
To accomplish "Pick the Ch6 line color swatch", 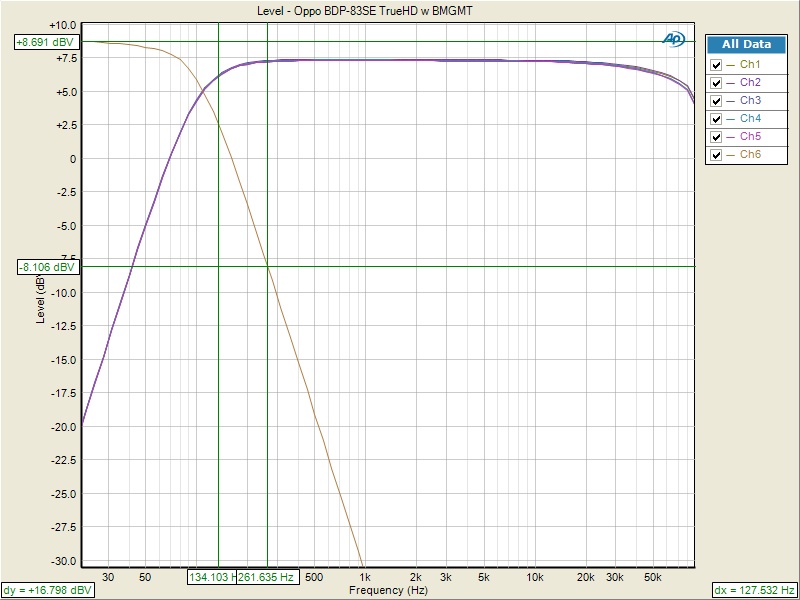I will pyautogui.click(x=731, y=155).
